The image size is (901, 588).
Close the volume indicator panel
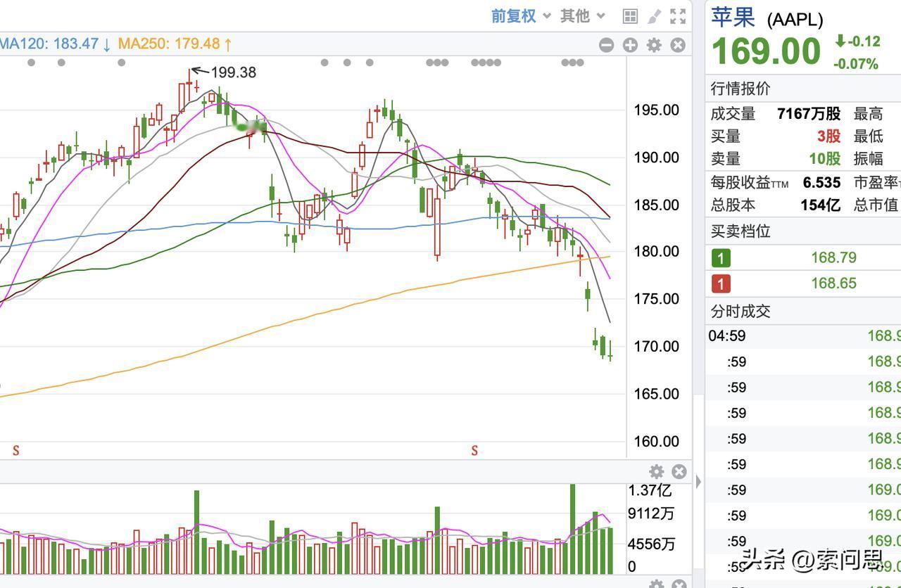[x=679, y=471]
